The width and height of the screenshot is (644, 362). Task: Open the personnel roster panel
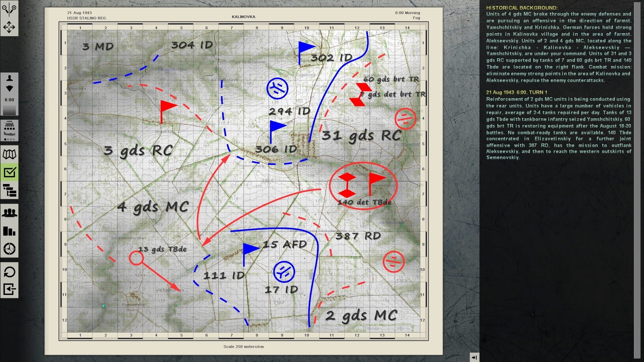9,213
